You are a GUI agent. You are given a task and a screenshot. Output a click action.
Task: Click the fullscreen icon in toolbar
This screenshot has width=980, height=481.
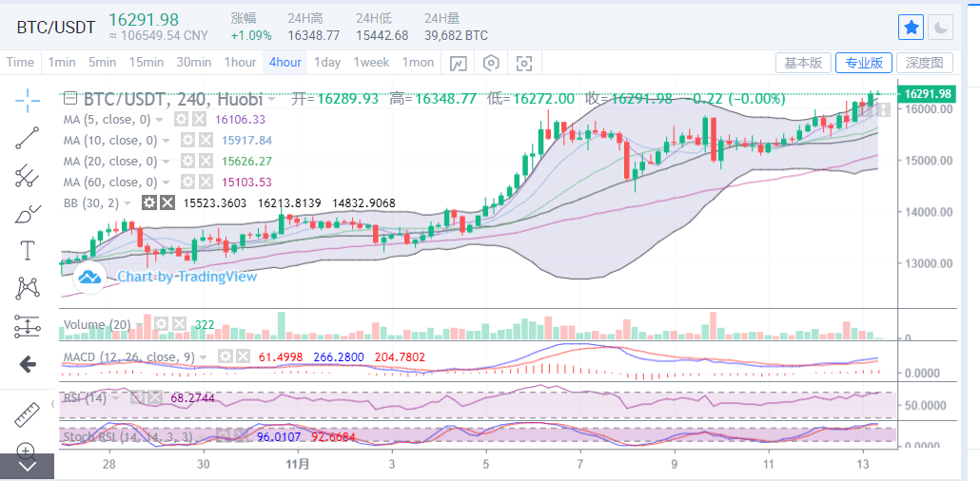pos(523,63)
